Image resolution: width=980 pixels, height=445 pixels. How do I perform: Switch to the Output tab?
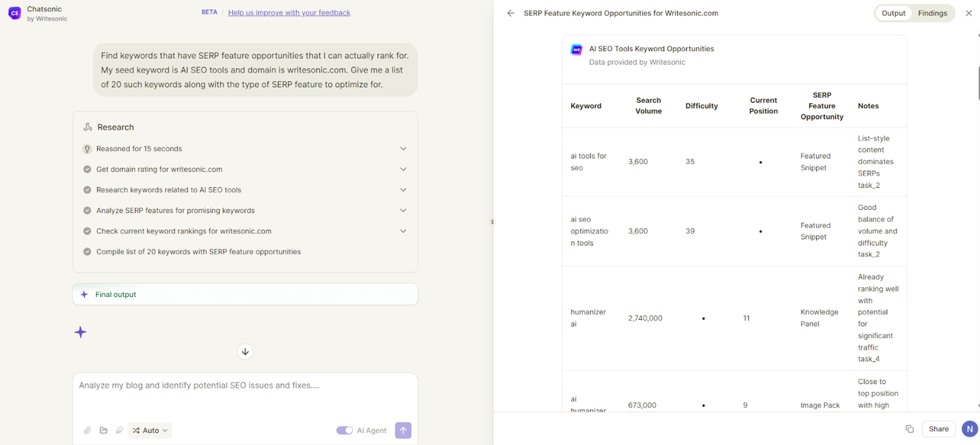(x=893, y=13)
